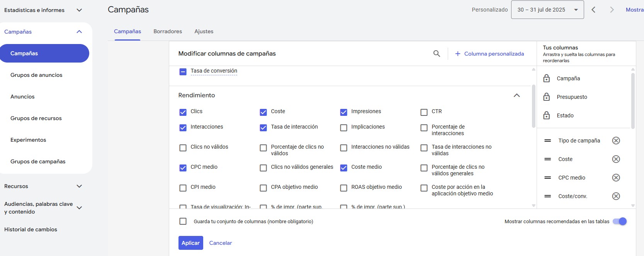Collapse the Rendimiento section chevron
The height and width of the screenshot is (256, 644).
517,95
